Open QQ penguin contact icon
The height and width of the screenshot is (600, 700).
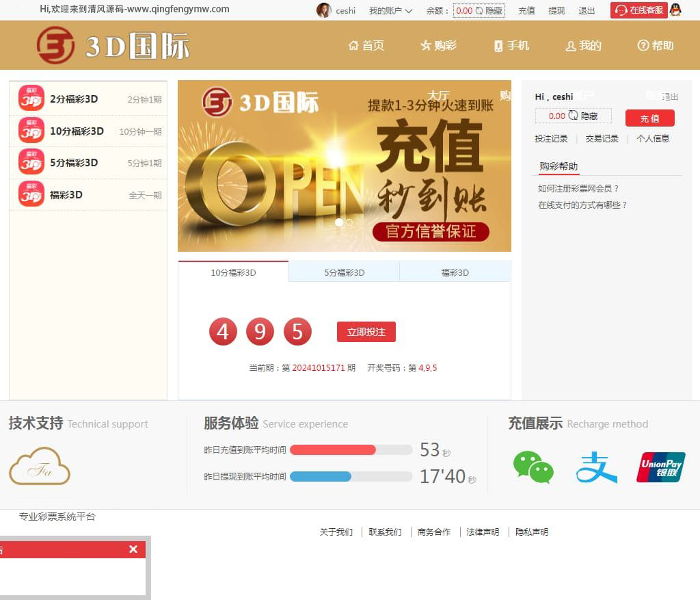tap(675, 10)
